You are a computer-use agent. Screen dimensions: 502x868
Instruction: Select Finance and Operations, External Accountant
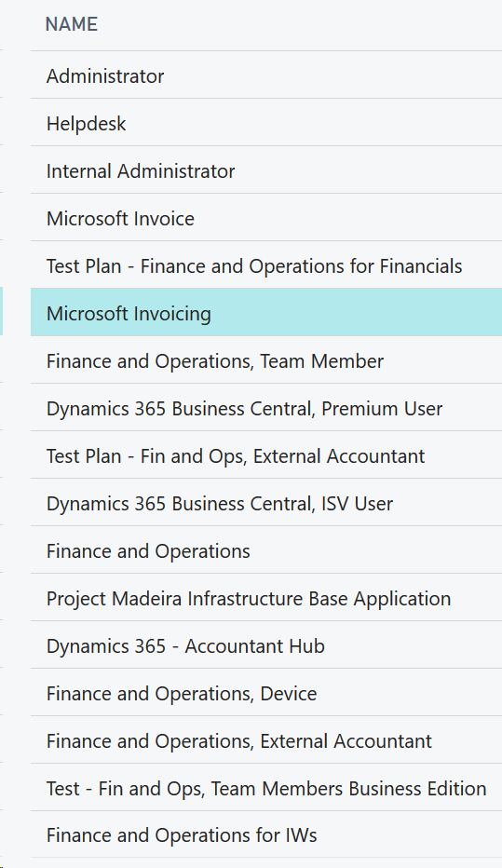click(266, 740)
